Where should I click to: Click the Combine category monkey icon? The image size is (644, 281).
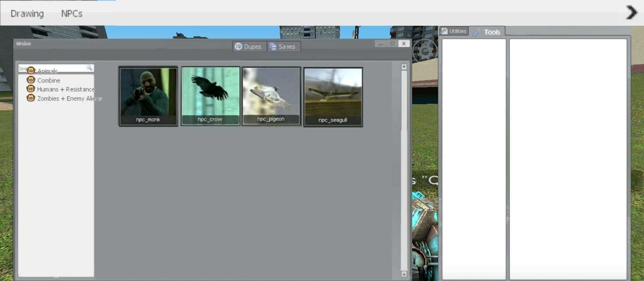pyautogui.click(x=31, y=80)
